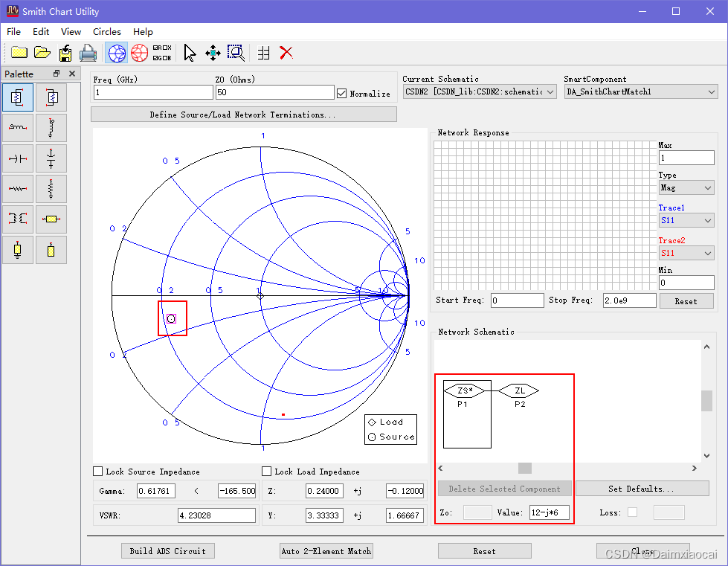This screenshot has width=728, height=566.
Task: Click the Start Freq input field
Action: [x=518, y=300]
